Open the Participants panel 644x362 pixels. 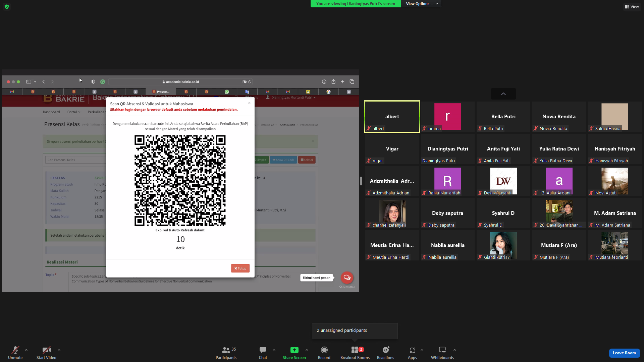coord(226,353)
